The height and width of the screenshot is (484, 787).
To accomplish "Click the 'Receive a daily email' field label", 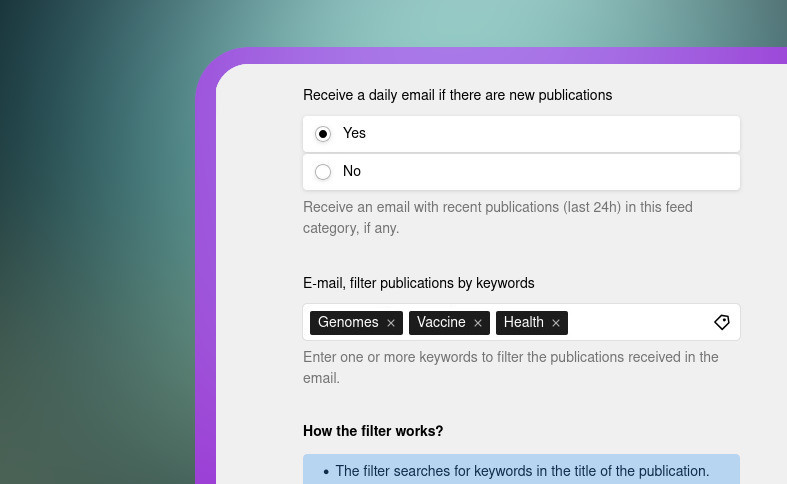I will (457, 95).
